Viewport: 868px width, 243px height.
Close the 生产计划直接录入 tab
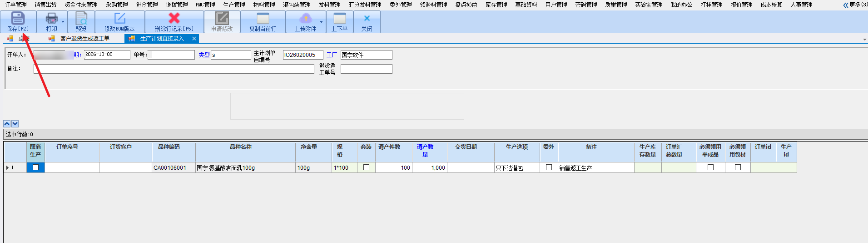[x=194, y=39]
